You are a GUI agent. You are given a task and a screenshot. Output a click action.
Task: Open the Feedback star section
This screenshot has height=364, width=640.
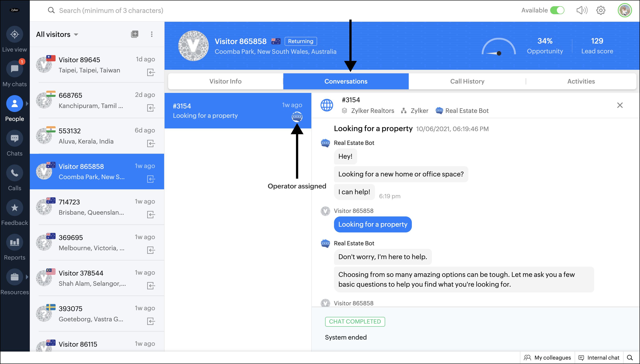pos(14,208)
